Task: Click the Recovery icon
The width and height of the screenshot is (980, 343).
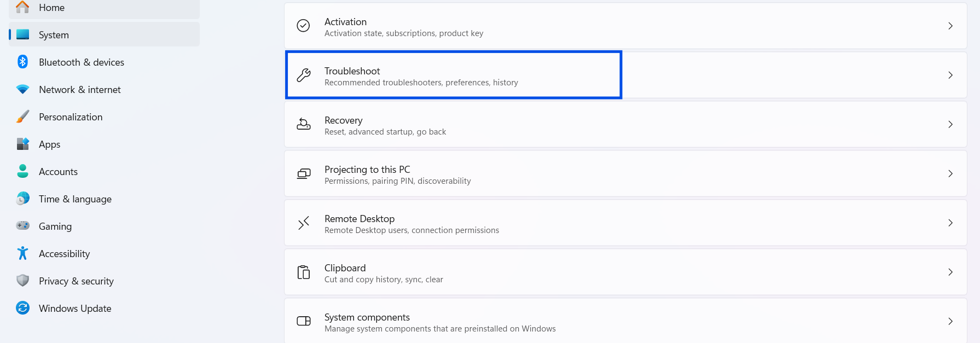Action: point(304,124)
